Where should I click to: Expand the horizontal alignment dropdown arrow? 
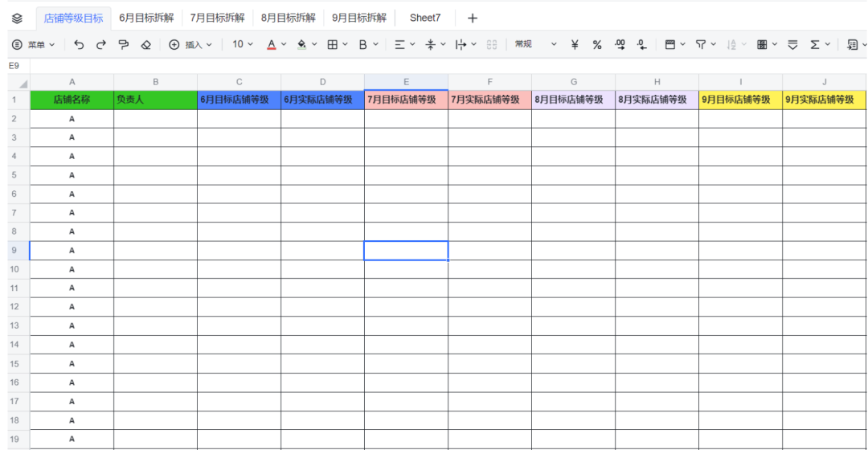click(411, 44)
